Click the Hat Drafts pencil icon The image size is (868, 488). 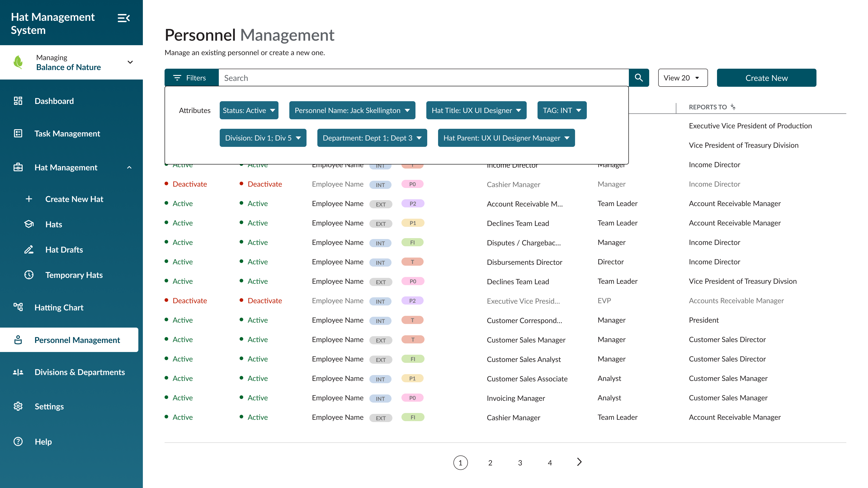(x=29, y=250)
